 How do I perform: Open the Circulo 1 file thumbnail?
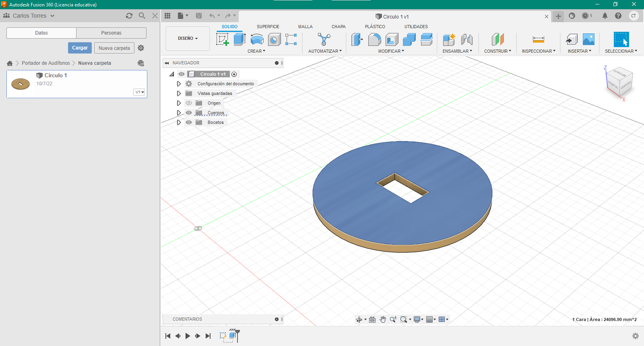[21, 84]
